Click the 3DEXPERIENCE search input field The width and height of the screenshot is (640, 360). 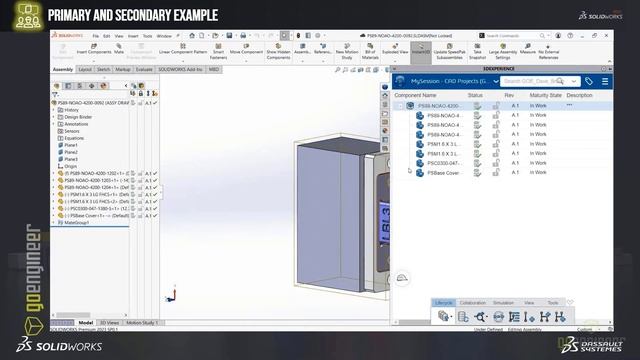coord(534,81)
